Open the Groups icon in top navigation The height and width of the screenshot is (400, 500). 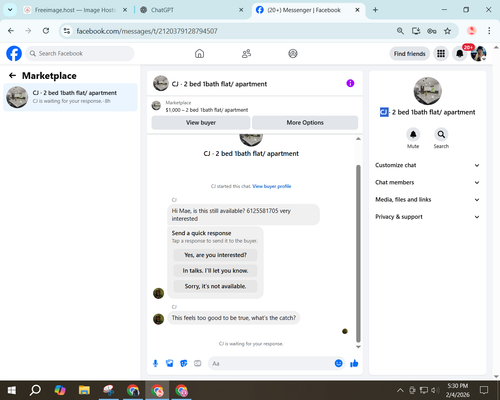(x=293, y=53)
